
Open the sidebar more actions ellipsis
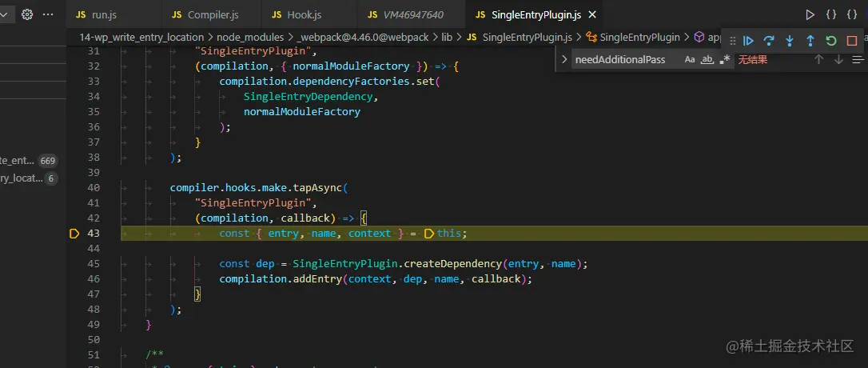click(48, 14)
